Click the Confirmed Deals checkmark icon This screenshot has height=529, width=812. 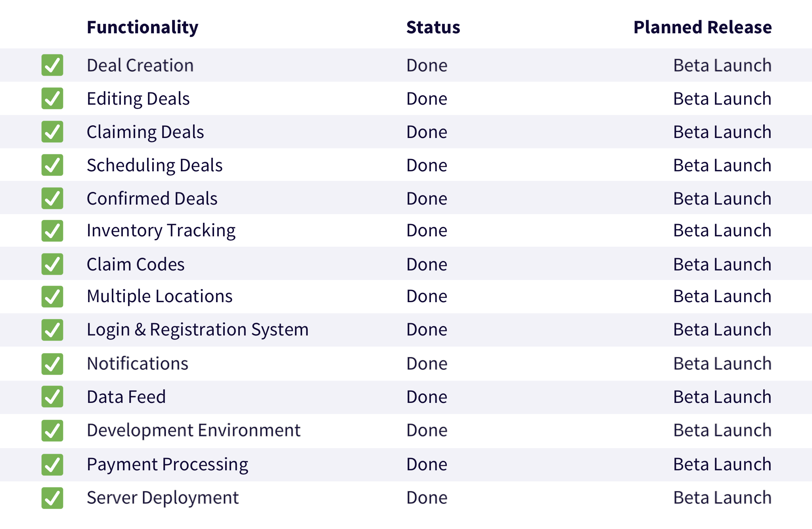coord(52,198)
